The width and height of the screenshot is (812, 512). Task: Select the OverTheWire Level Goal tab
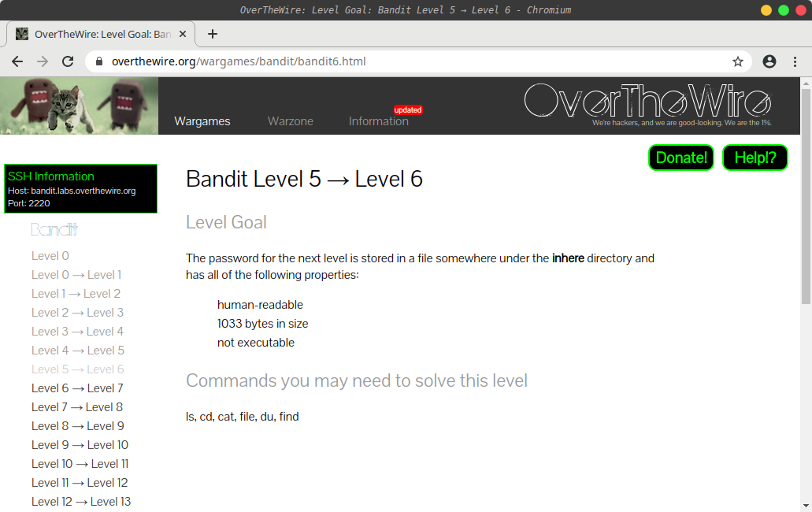click(x=101, y=34)
